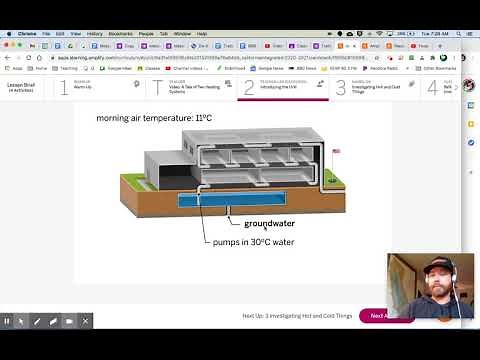Expand activity list with right chevron
Image resolution: width=480 pixels, height=360 pixels.
tap(456, 87)
